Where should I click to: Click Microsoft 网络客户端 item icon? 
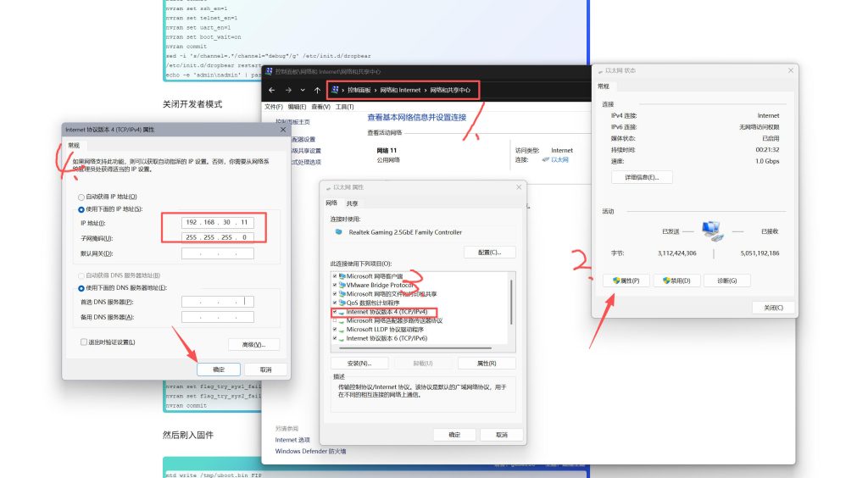pyautogui.click(x=342, y=276)
